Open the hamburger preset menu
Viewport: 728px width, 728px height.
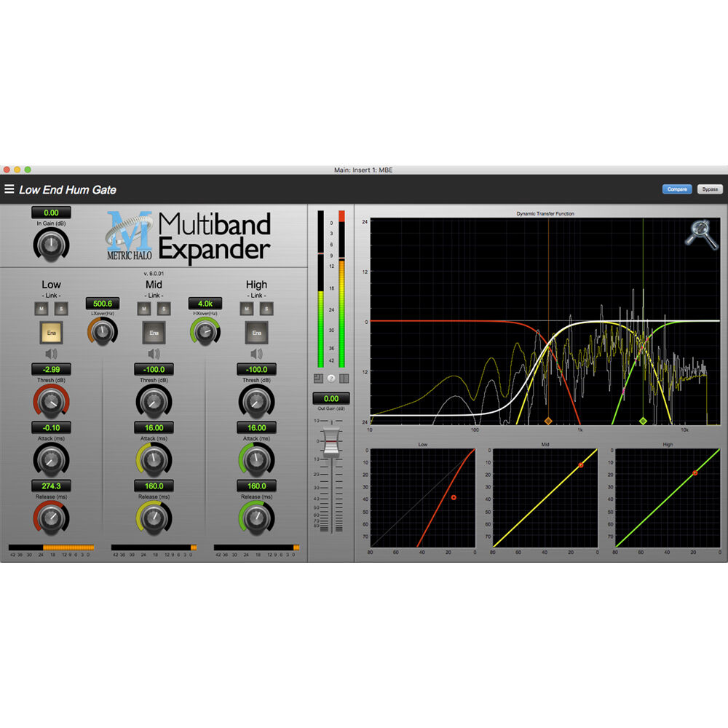9,189
